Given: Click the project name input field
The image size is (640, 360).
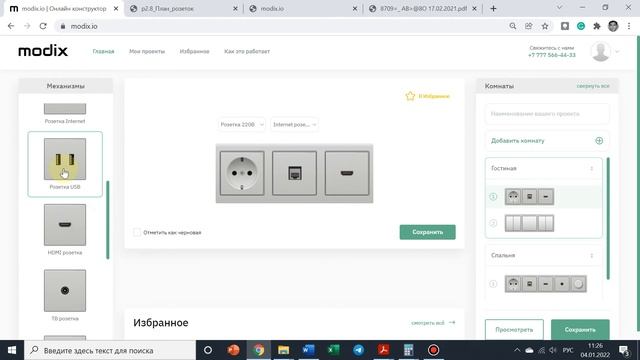Looking at the screenshot, I should click(547, 114).
